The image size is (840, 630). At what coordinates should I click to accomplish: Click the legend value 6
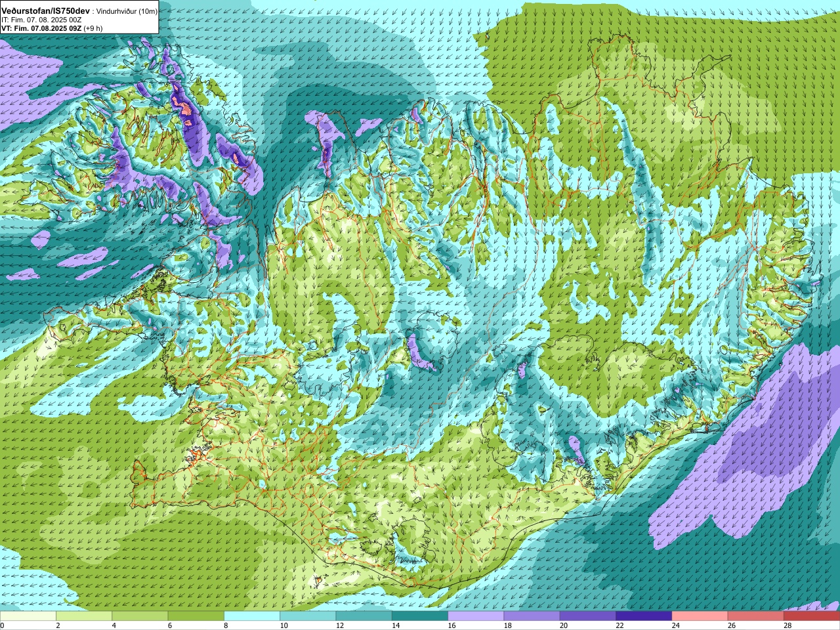pos(170,625)
